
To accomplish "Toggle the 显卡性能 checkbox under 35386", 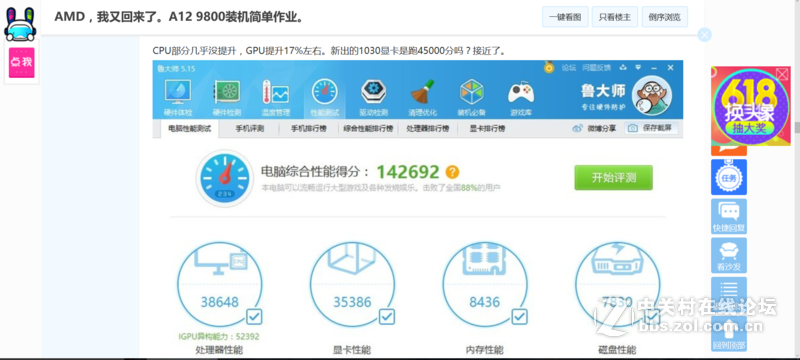I will click(387, 317).
